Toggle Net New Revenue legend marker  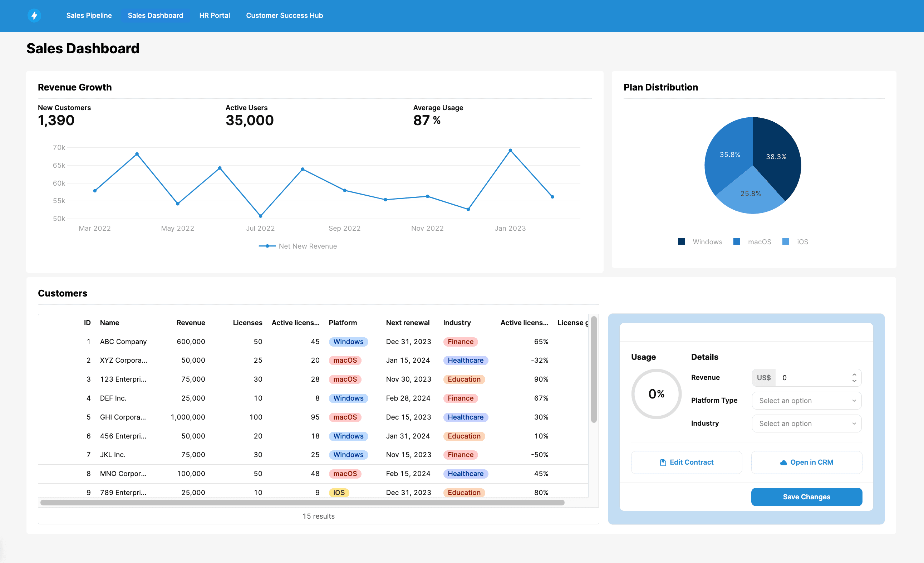click(267, 246)
